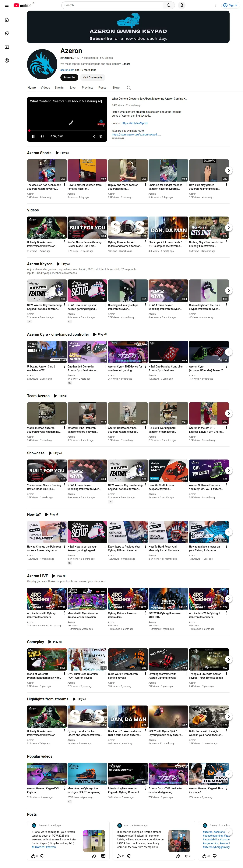The image size is (243, 868).
Task: Advance the Azeron Keyzen carousel
Action: [229, 290]
